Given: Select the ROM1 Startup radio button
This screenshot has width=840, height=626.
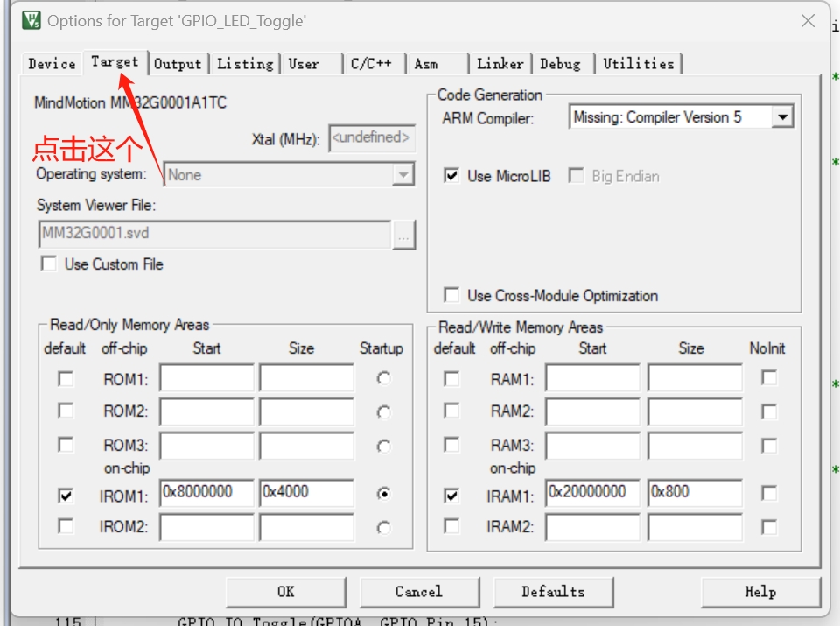Looking at the screenshot, I should click(383, 379).
